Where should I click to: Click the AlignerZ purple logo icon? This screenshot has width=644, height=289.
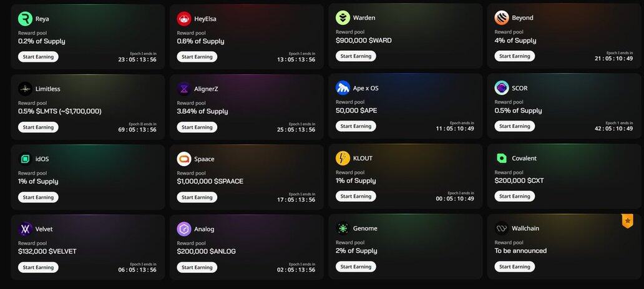click(x=184, y=89)
